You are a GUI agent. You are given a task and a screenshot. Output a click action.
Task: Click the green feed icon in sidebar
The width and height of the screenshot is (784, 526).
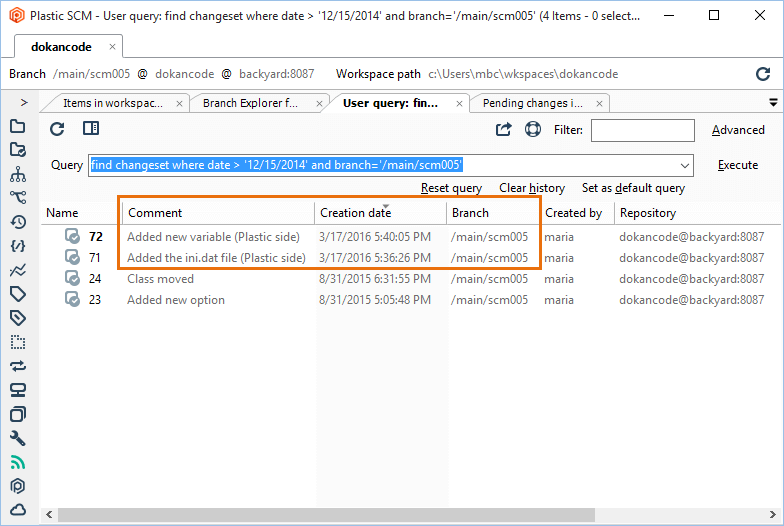[x=17, y=462]
